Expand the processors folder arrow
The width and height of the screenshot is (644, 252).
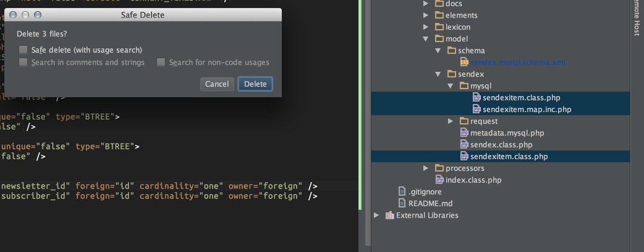[x=426, y=168]
